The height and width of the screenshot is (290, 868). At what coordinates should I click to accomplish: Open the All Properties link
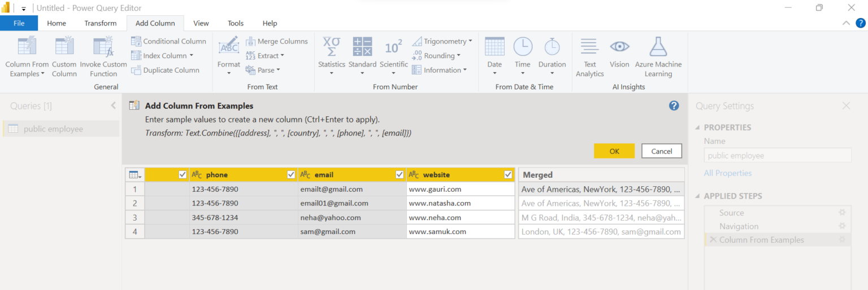(x=728, y=173)
